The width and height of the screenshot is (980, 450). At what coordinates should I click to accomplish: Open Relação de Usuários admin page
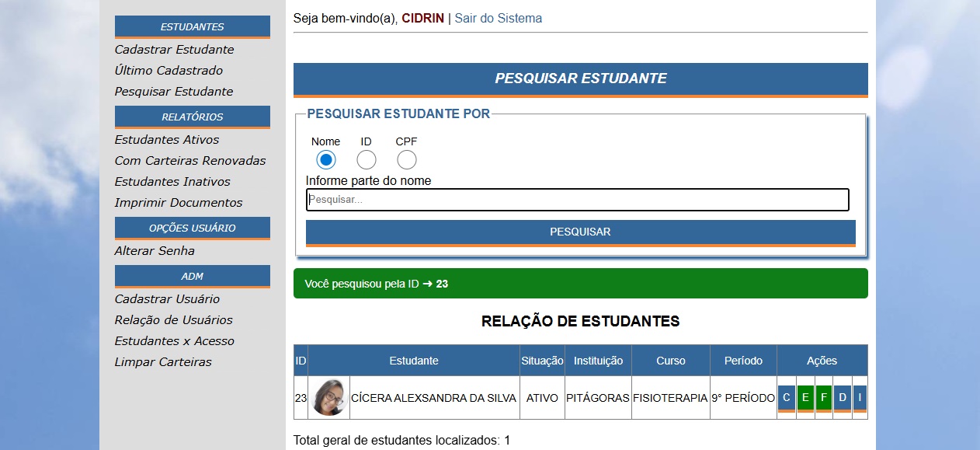click(173, 320)
